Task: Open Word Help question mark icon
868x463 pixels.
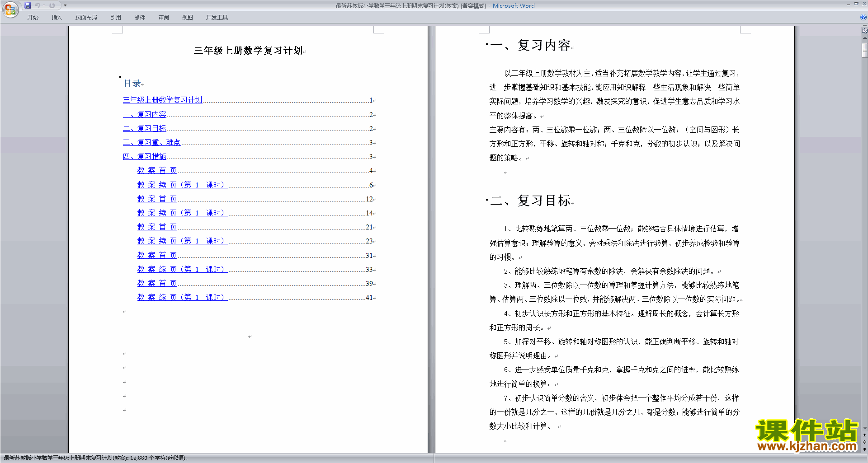Action: tap(863, 17)
